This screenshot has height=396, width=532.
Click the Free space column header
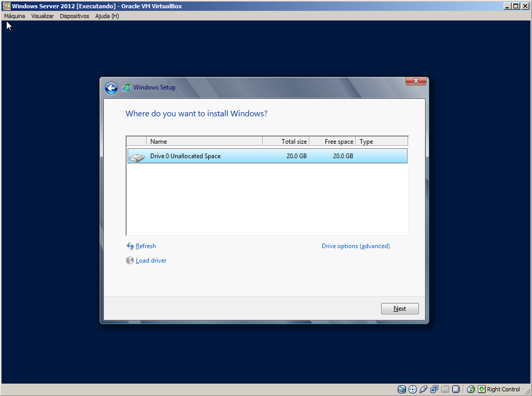[x=333, y=141]
